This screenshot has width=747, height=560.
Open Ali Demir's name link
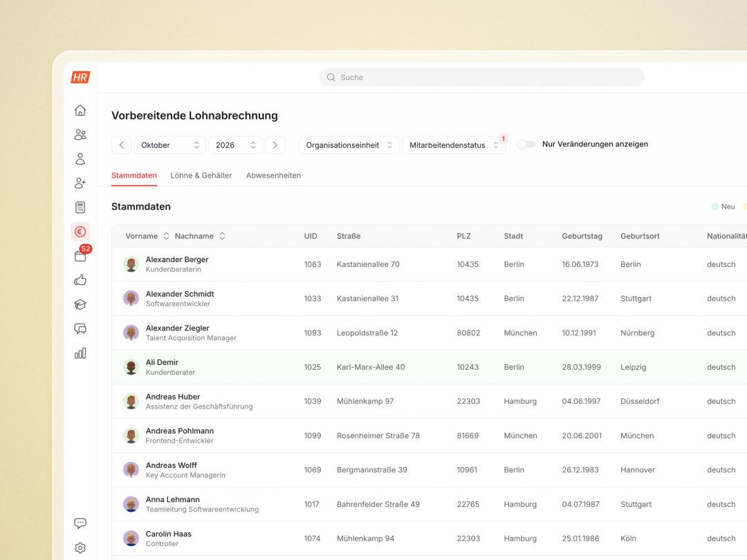coord(162,362)
